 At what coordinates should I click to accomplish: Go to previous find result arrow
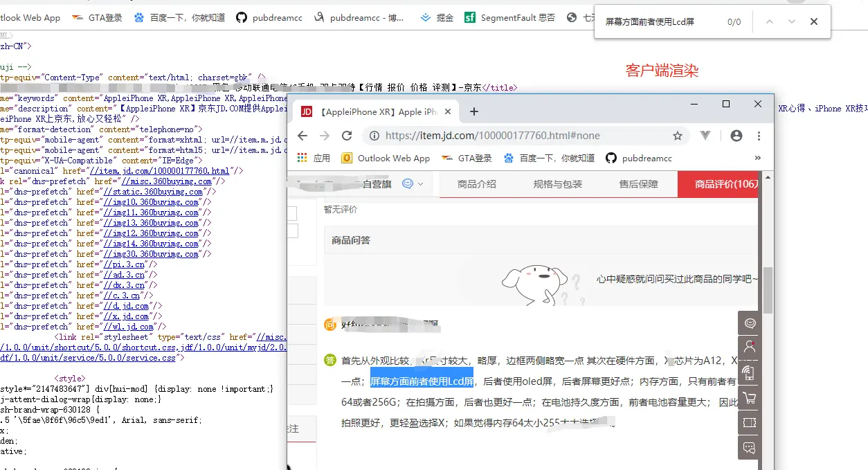pyautogui.click(x=769, y=21)
